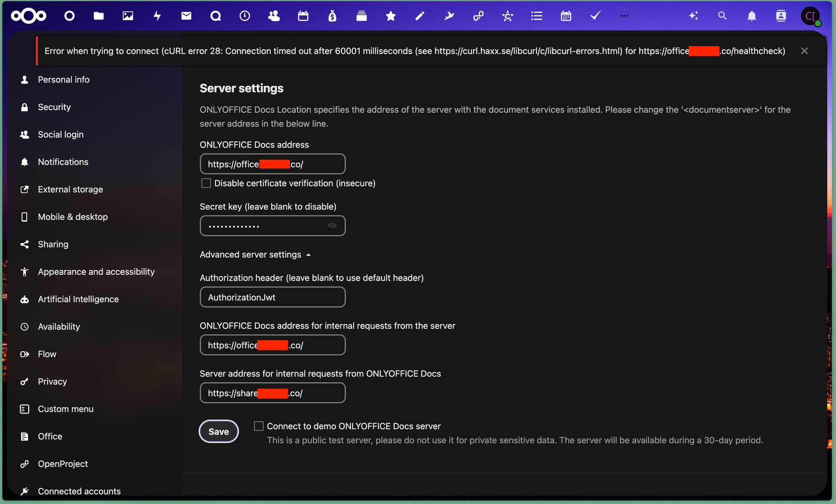Open Connected accounts settings

point(79,491)
